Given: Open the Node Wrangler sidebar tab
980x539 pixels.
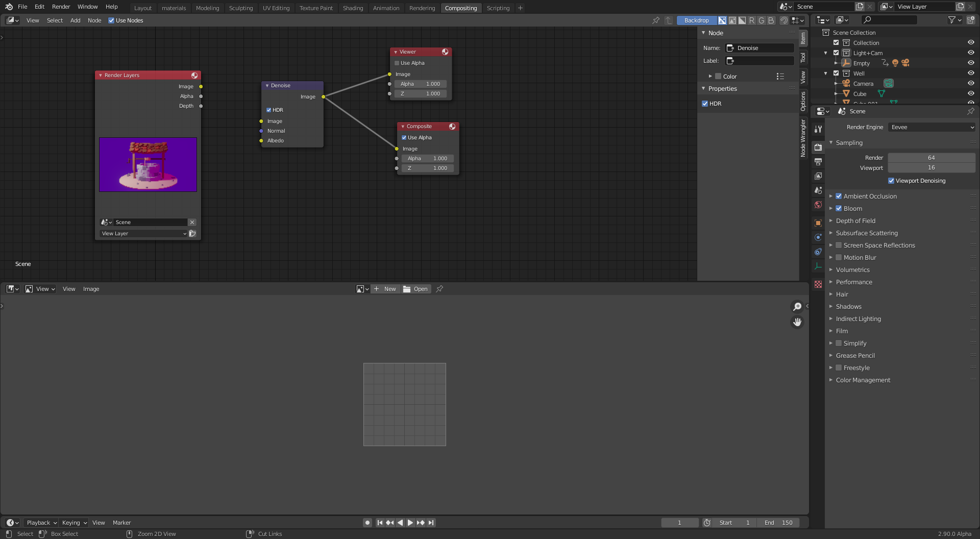Looking at the screenshot, I should (803, 138).
